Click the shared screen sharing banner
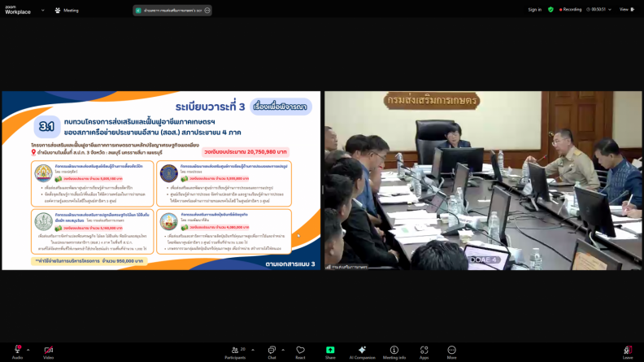The width and height of the screenshot is (644, 362). (172, 11)
